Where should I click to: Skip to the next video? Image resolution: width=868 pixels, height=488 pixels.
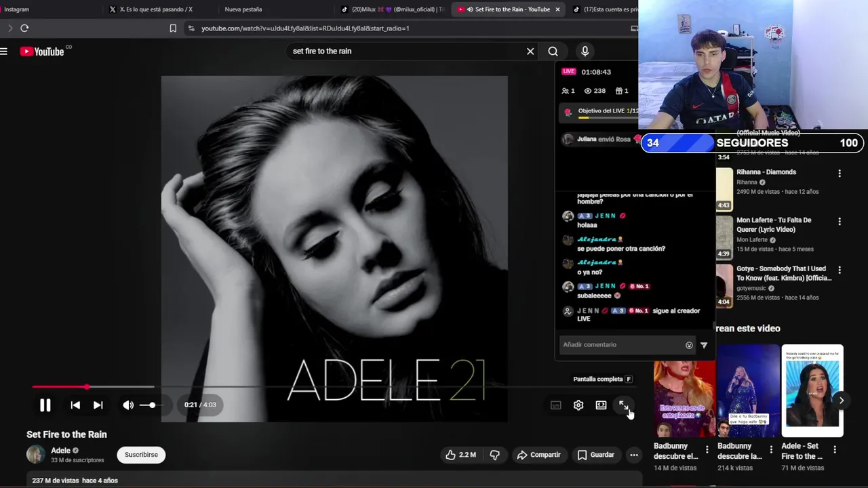pyautogui.click(x=98, y=405)
